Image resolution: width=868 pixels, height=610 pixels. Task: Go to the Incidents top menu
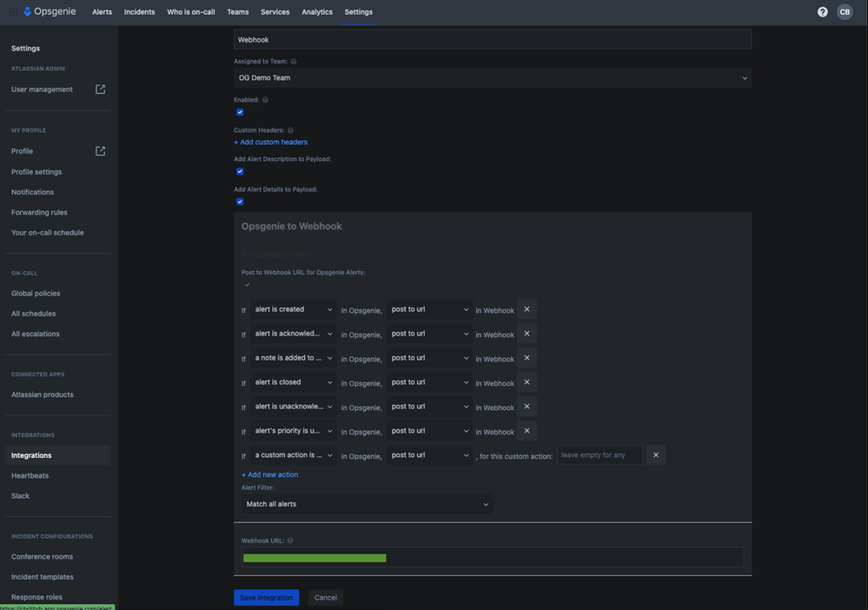(140, 12)
